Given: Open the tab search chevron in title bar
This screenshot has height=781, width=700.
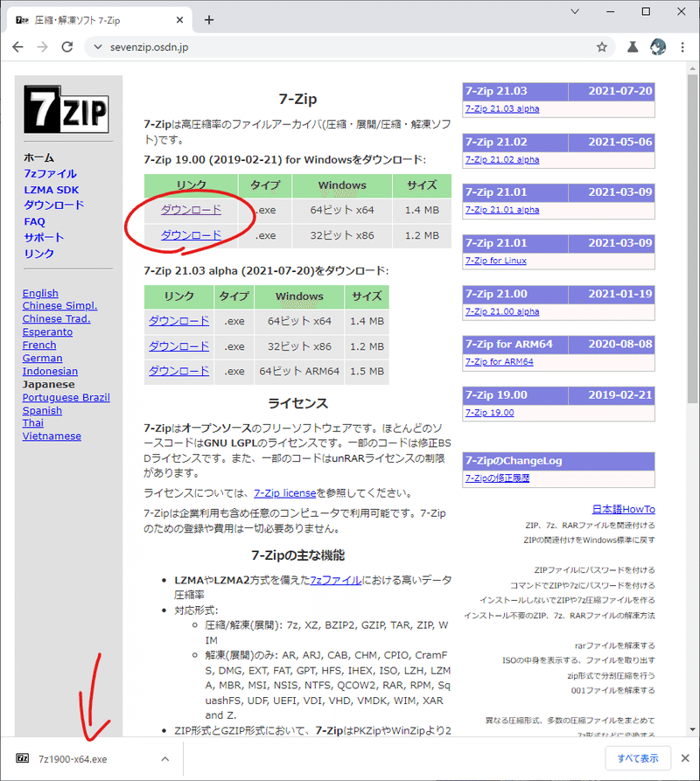Looking at the screenshot, I should 575,11.
